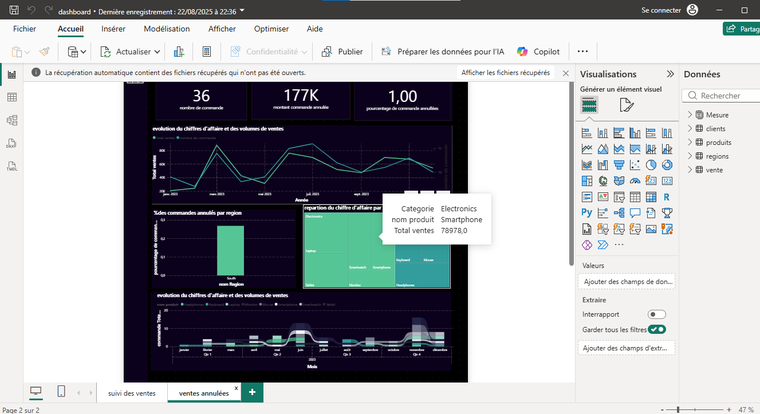Switch to the suivi des ventes page
The image size is (760, 414).
[x=131, y=393]
